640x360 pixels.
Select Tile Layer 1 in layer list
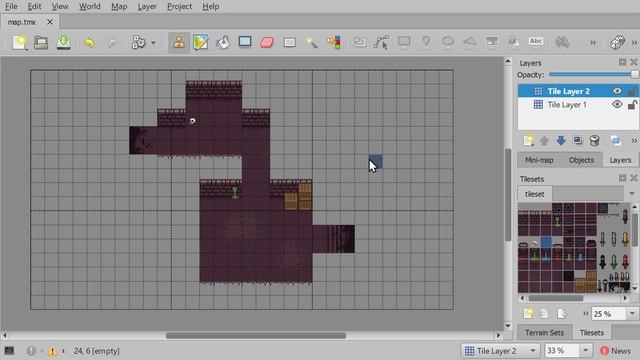click(567, 105)
